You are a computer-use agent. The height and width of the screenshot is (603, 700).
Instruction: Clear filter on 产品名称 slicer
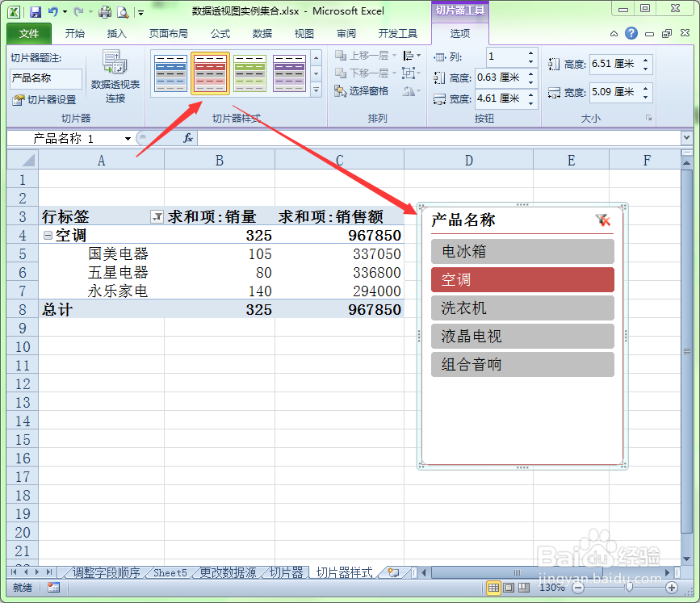[x=602, y=220]
